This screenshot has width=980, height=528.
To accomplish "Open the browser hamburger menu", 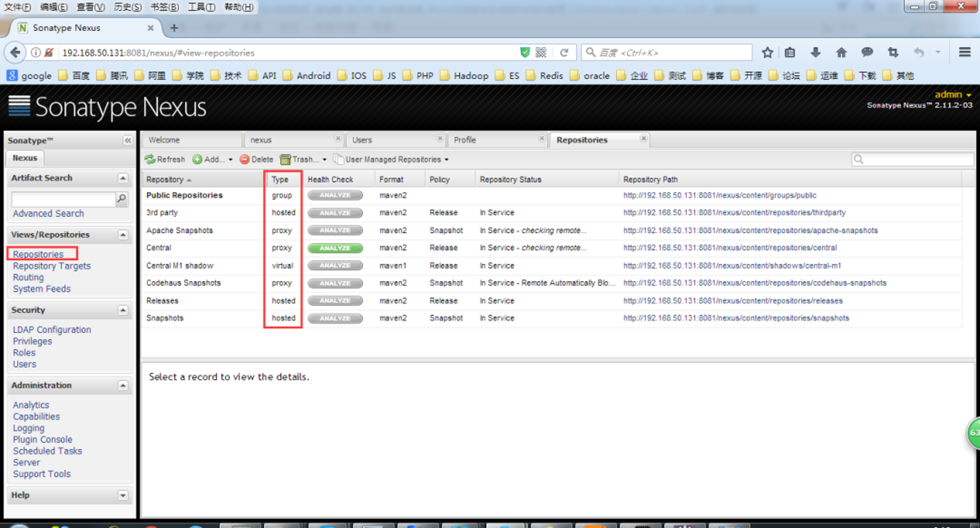I will (x=965, y=52).
